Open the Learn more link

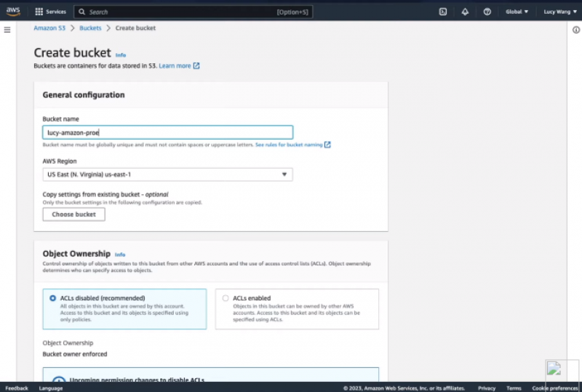click(175, 65)
